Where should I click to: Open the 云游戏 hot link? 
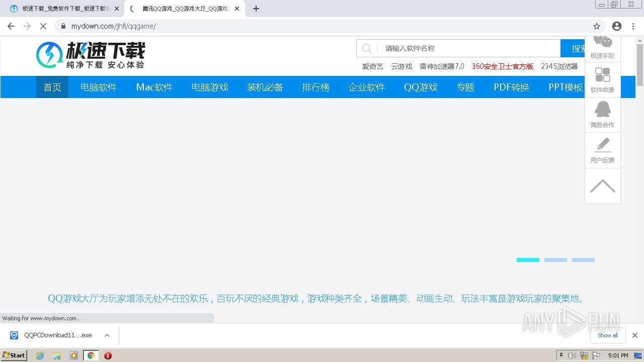(401, 66)
